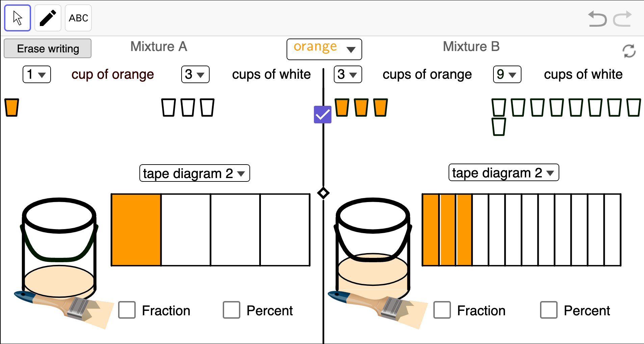644x344 pixels.
Task: Select the arrow pointer tool
Action: (x=18, y=18)
